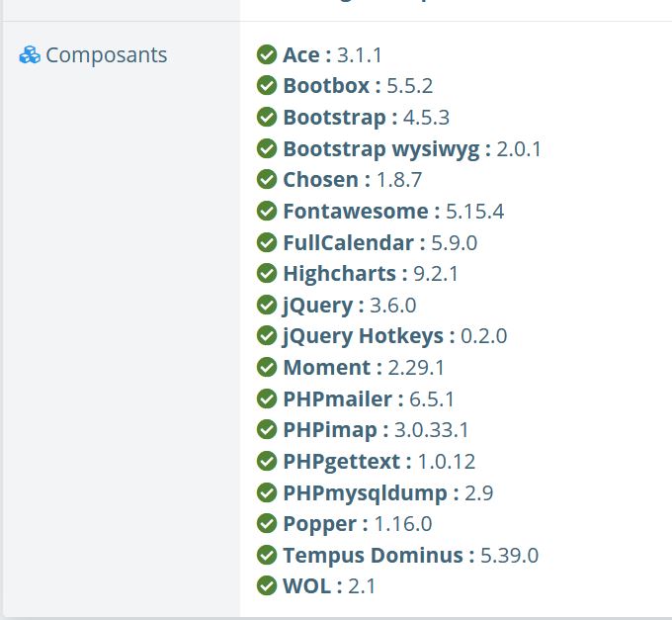Image resolution: width=672 pixels, height=620 pixels.
Task: Click the check icon beside jQuery 3.6.0
Action: pyautogui.click(x=267, y=305)
